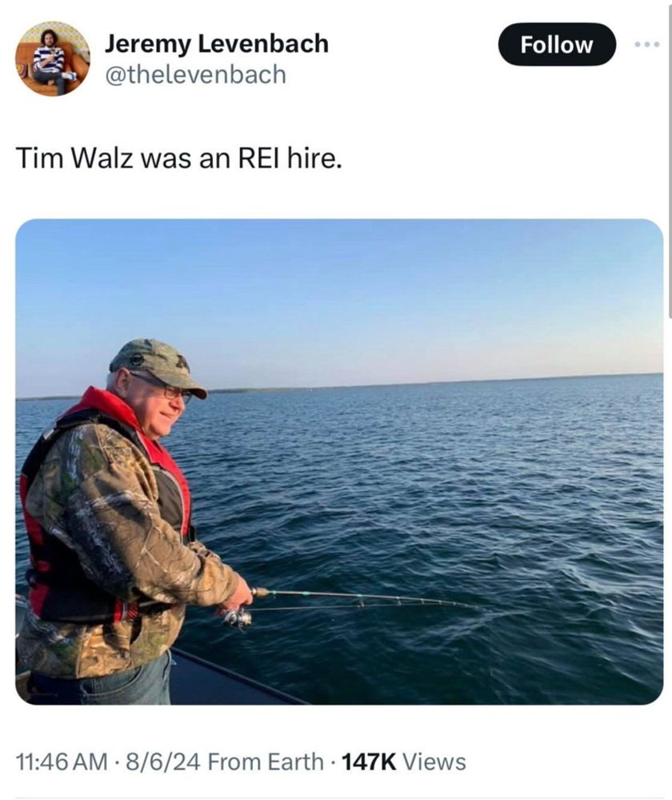
Task: Click the fishing reel in the photo
Action: (x=237, y=618)
